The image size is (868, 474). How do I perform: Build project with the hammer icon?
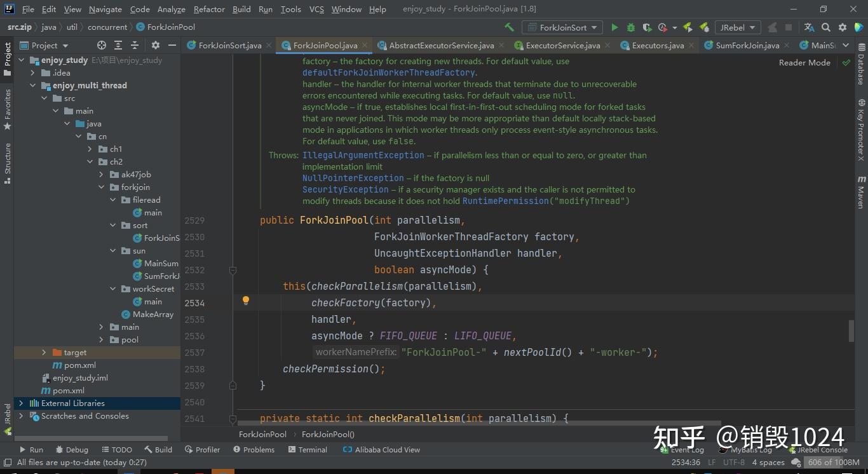tap(509, 27)
